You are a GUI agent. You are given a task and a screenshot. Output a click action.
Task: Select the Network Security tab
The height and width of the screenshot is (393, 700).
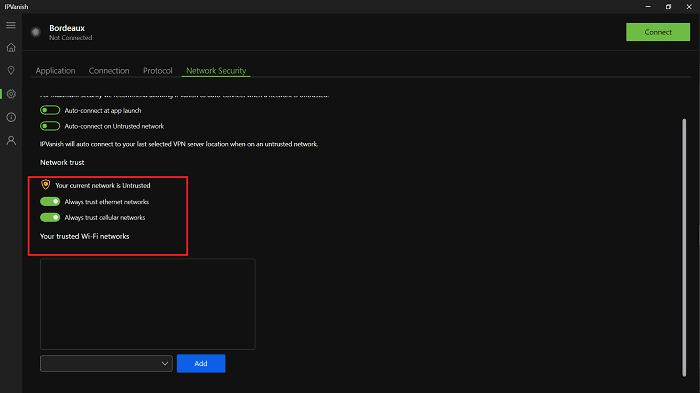(216, 71)
